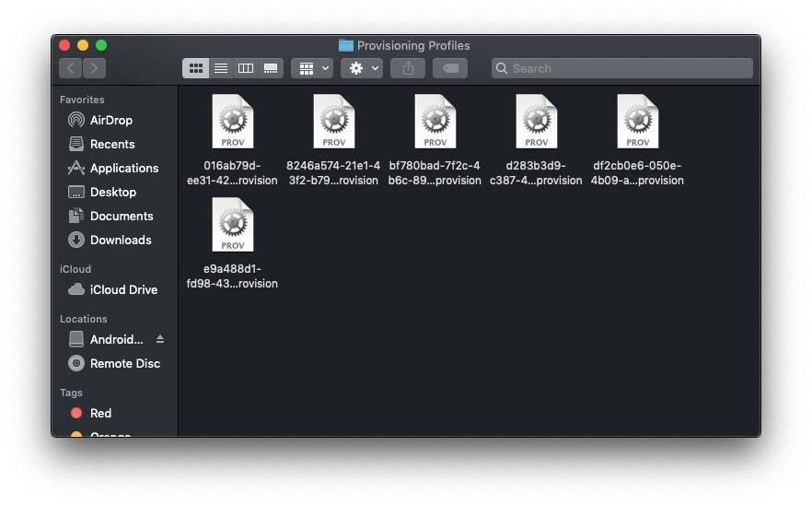This screenshot has height=505, width=812.
Task: Click the file name '016ab79d-ee31-42...rovision'
Action: (232, 172)
